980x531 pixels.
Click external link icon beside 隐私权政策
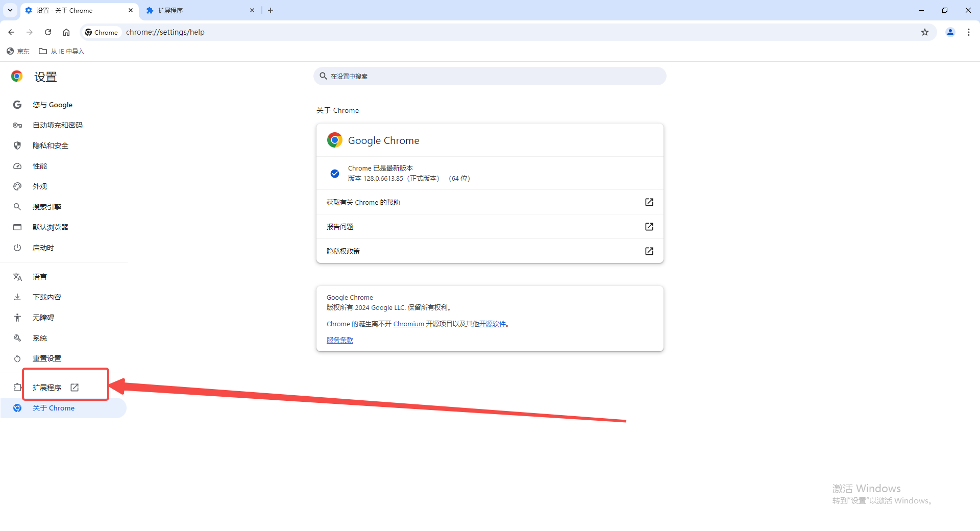point(649,251)
